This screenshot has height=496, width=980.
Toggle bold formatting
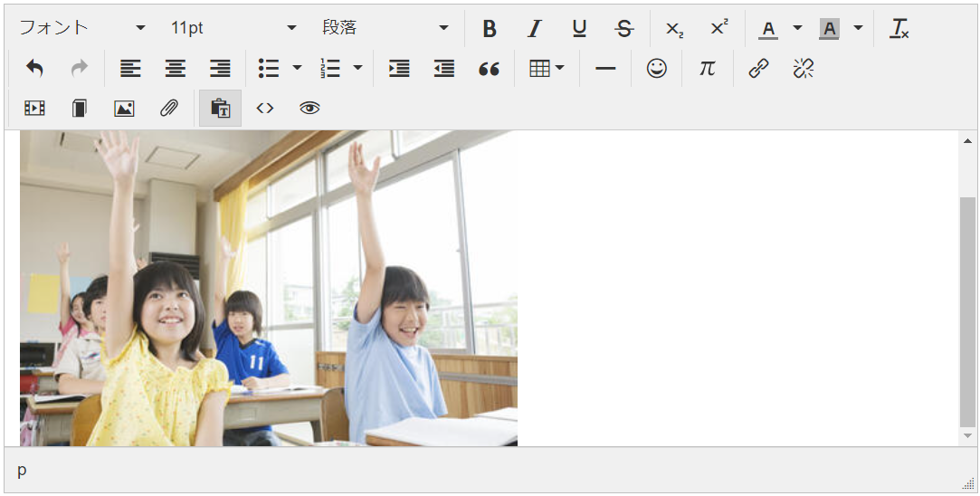(490, 29)
